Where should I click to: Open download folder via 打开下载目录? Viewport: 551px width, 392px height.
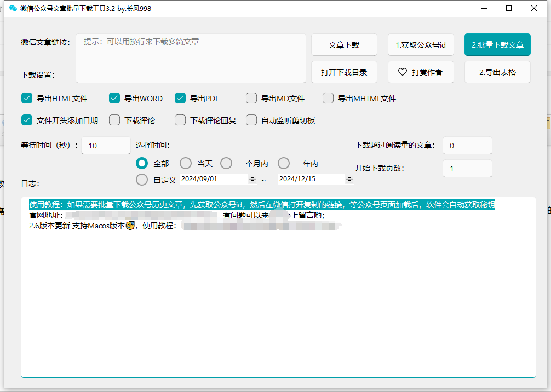[x=344, y=72]
